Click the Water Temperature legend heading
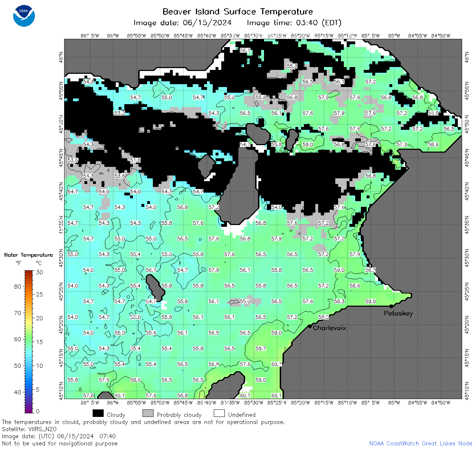 pyautogui.click(x=28, y=255)
